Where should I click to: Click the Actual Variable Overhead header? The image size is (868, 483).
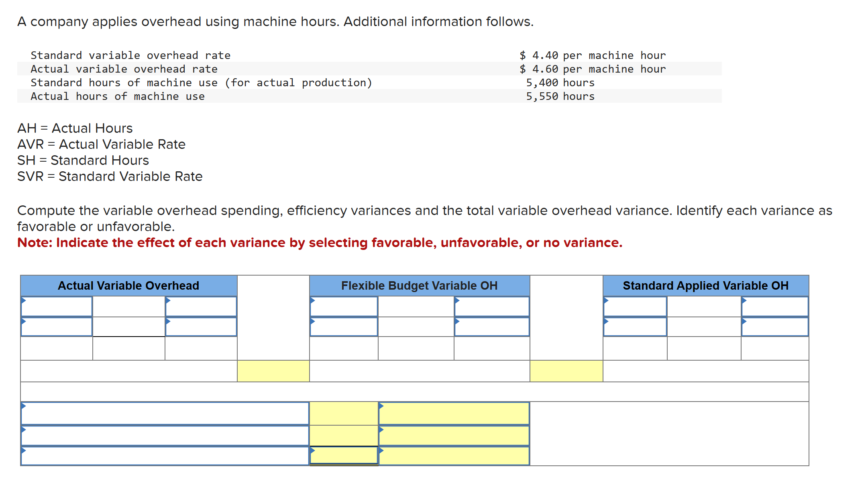[128, 286]
